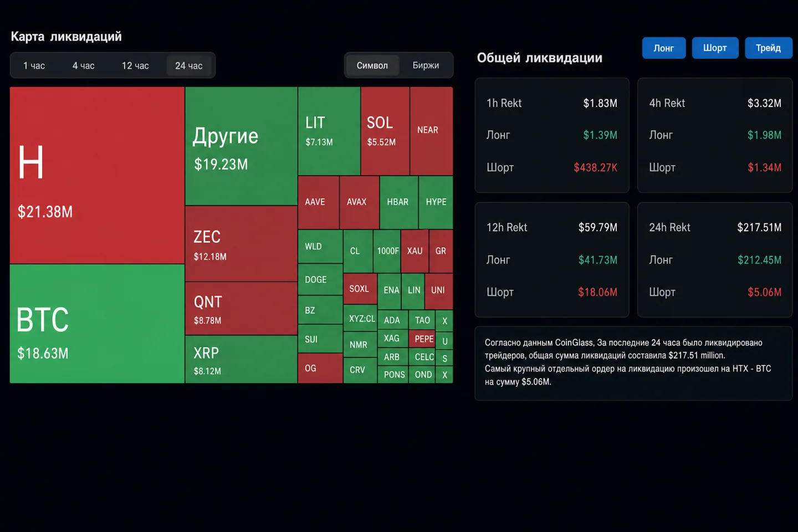Select the 1 час timeframe tab
This screenshot has width=798, height=532.
click(x=34, y=65)
